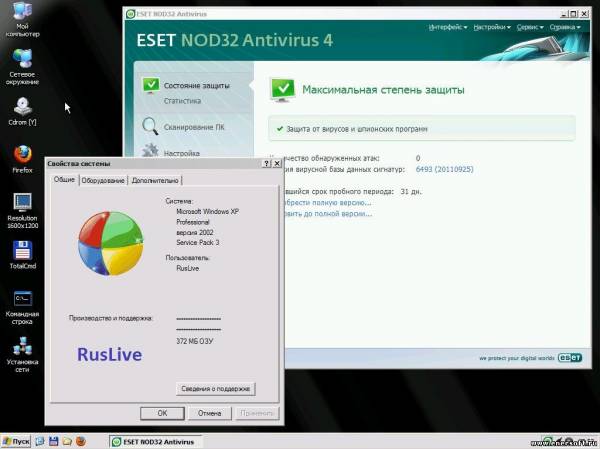Click the RusLive user name text
This screenshot has width=600, height=449.
pos(188,268)
